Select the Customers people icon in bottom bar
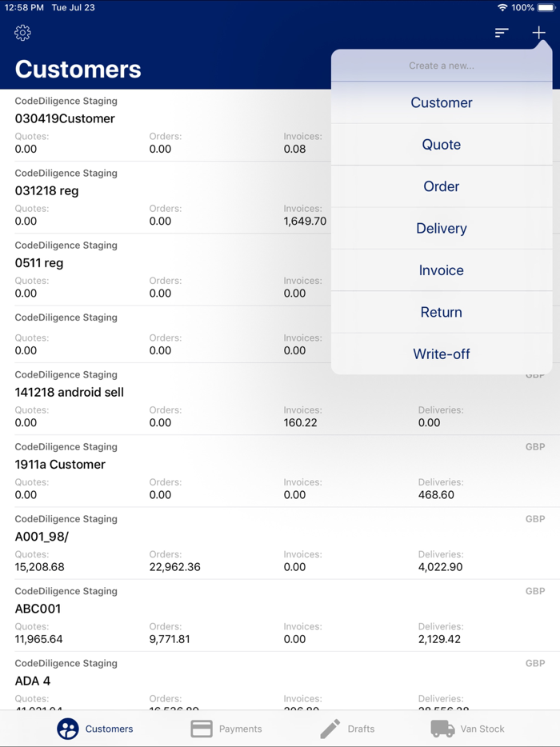The height and width of the screenshot is (747, 560). coord(67,729)
